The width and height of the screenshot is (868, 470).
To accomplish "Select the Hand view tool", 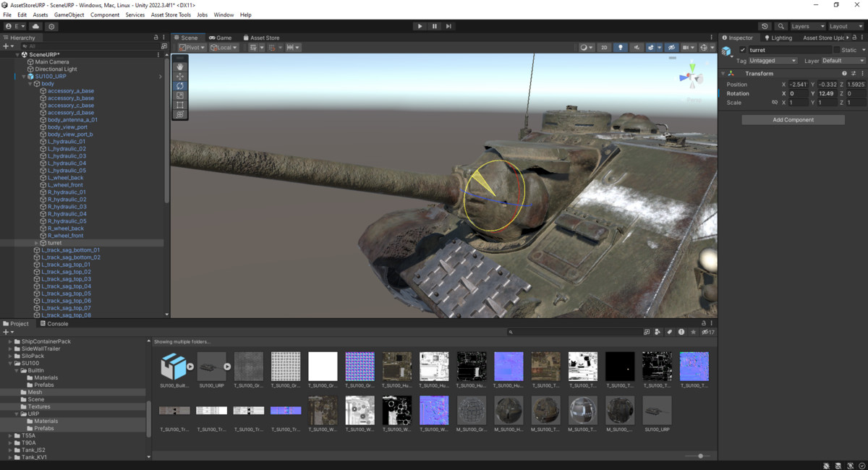I will click(x=180, y=67).
